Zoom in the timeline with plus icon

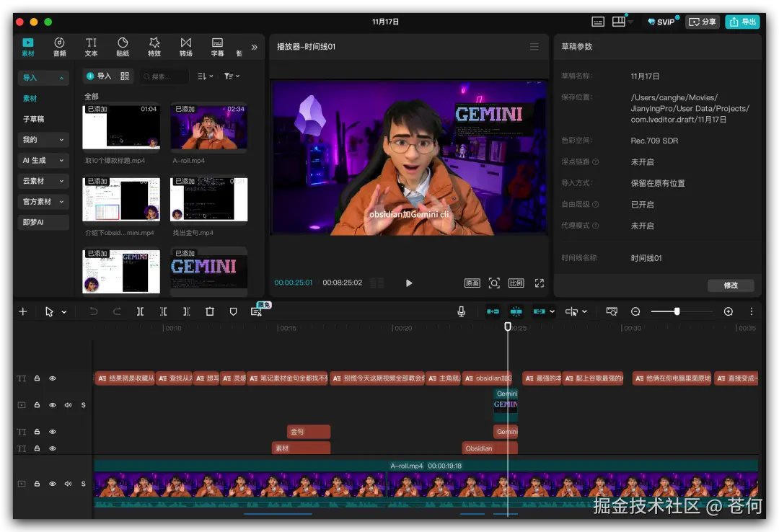(x=728, y=311)
